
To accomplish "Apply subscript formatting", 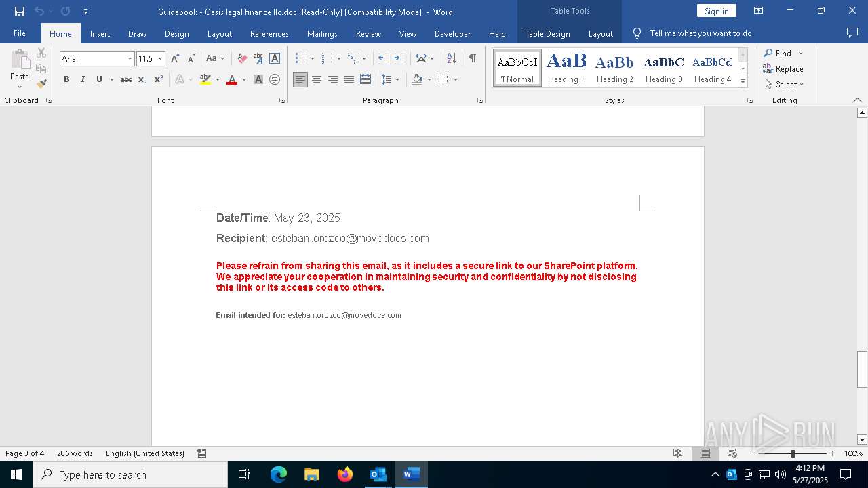I will (x=142, y=79).
